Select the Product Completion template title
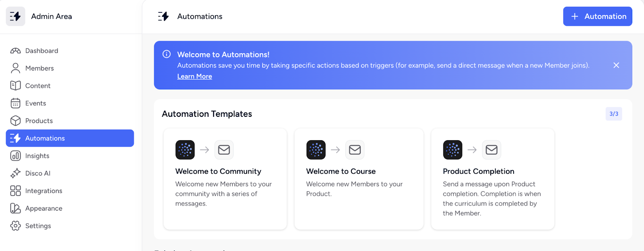Image resolution: width=644 pixels, height=251 pixels. tap(479, 171)
